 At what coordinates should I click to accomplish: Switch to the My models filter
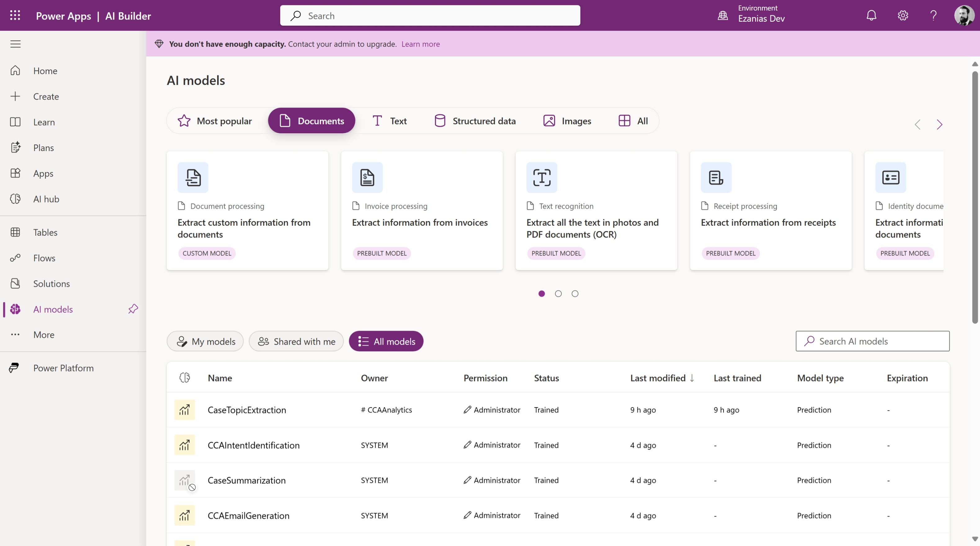click(x=205, y=341)
